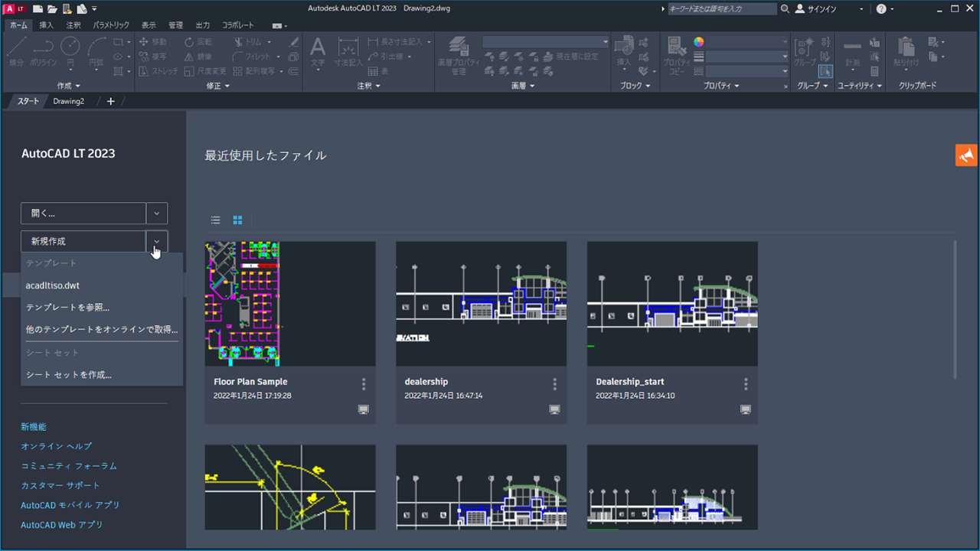980x551 pixels.
Task: Click the 複写 (Copy) tool
Action: click(x=152, y=57)
